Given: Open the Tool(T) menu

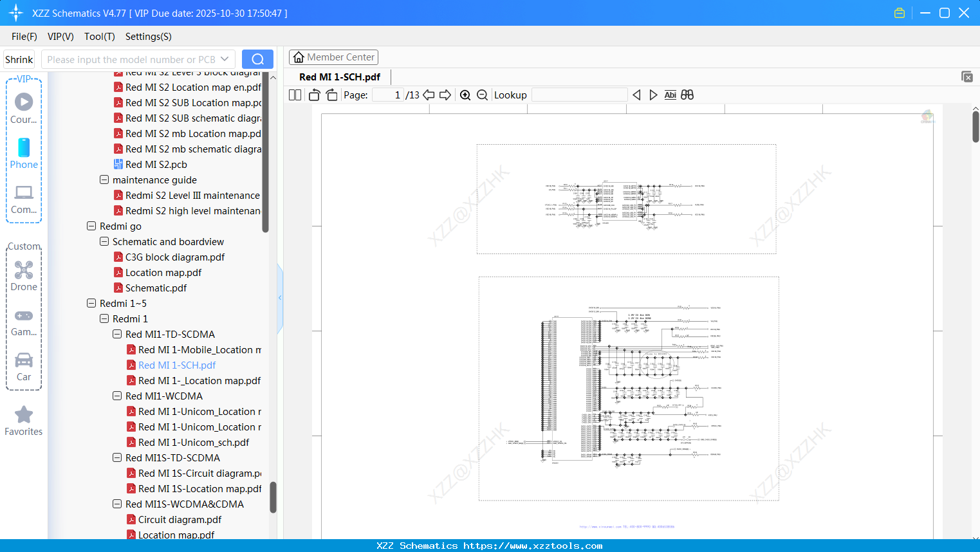Looking at the screenshot, I should click(x=100, y=37).
